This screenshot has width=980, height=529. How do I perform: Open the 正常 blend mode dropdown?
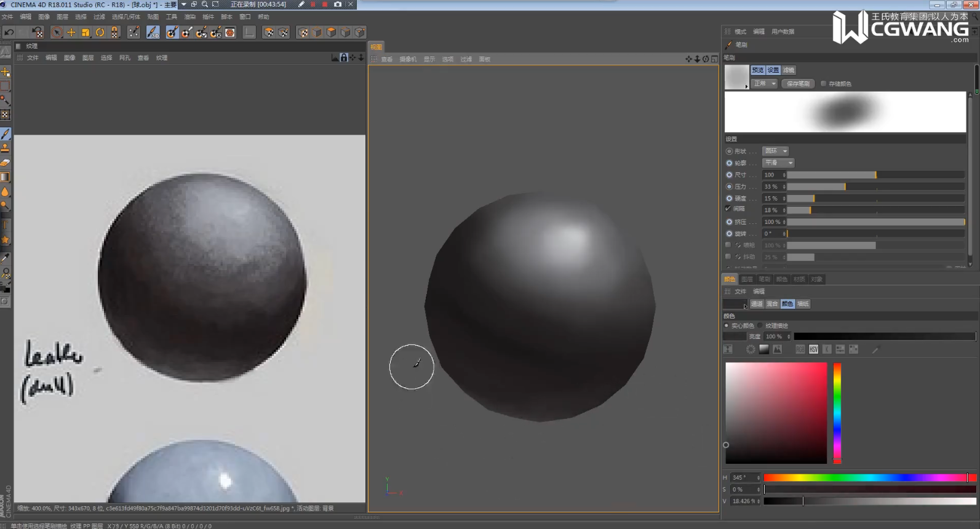764,84
